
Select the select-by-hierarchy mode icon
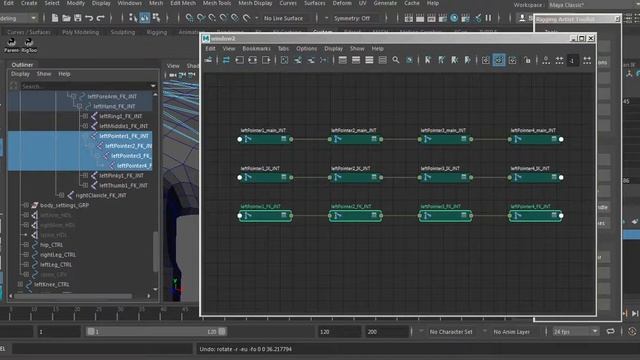tap(133, 18)
